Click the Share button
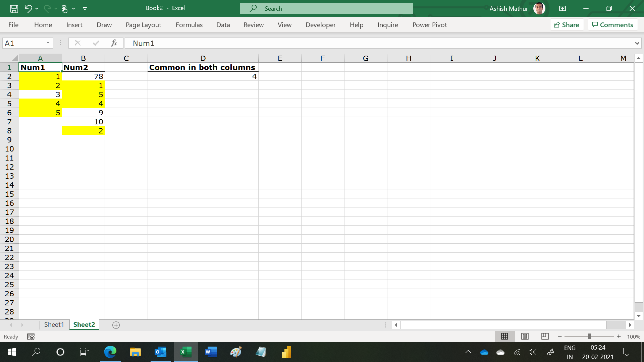This screenshot has height=362, width=644. [x=567, y=25]
